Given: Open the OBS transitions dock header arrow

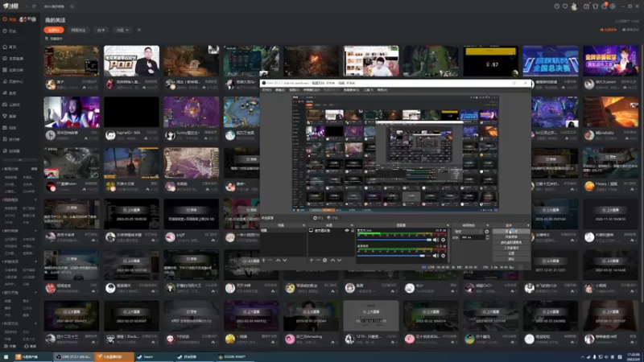Looking at the screenshot, I should (488, 225).
